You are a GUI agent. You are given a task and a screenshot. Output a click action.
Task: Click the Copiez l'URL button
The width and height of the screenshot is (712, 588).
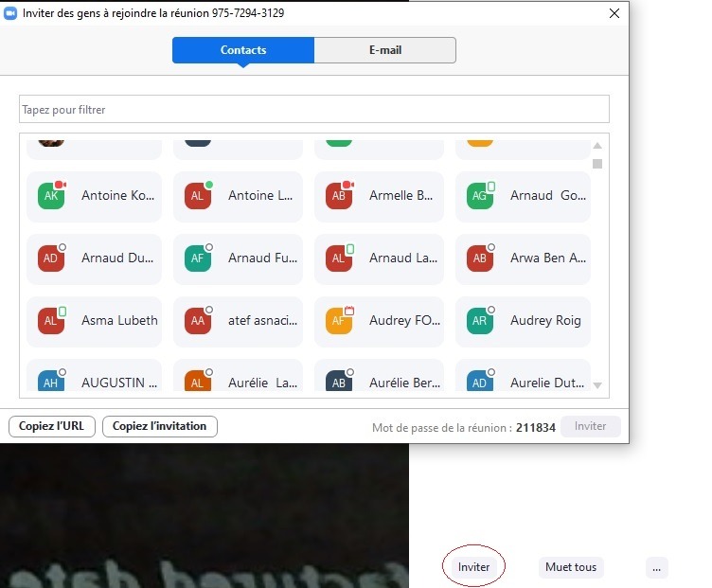tap(51, 426)
